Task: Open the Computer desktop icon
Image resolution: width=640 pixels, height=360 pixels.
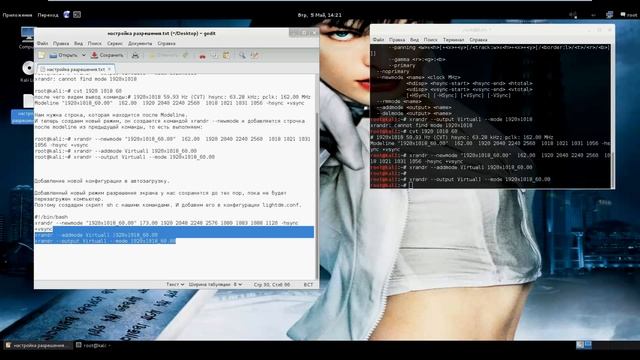Action: [27, 38]
